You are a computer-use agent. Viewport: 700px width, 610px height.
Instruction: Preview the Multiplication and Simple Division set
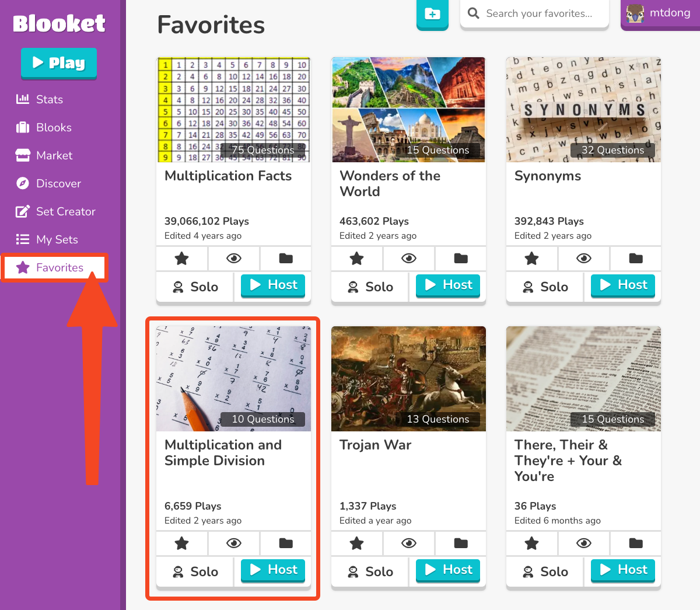234,543
